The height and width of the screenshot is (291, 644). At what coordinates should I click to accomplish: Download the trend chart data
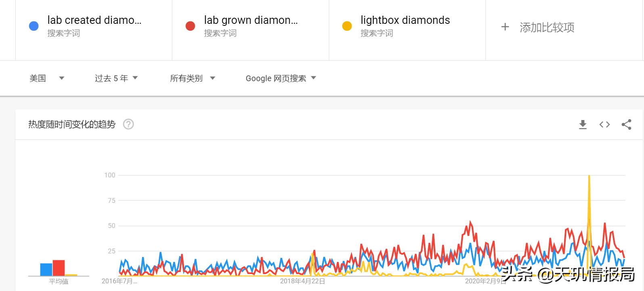[583, 124]
